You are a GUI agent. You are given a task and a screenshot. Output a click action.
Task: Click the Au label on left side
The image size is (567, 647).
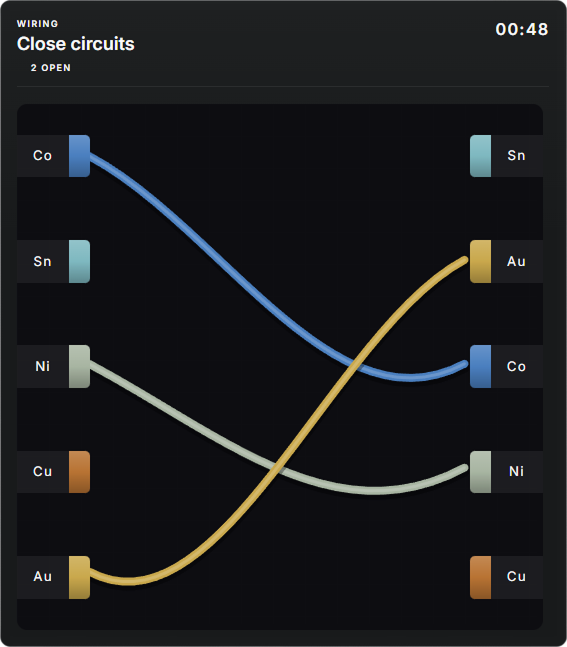pos(43,577)
